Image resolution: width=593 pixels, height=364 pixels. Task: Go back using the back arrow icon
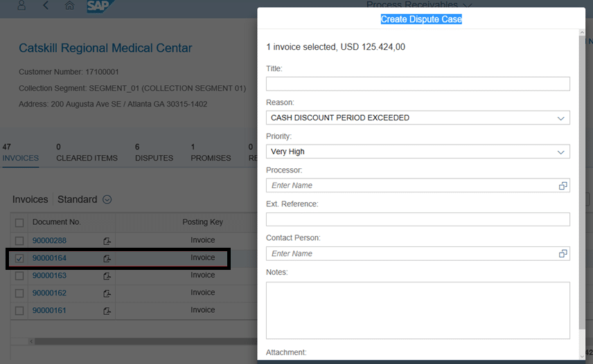[46, 6]
